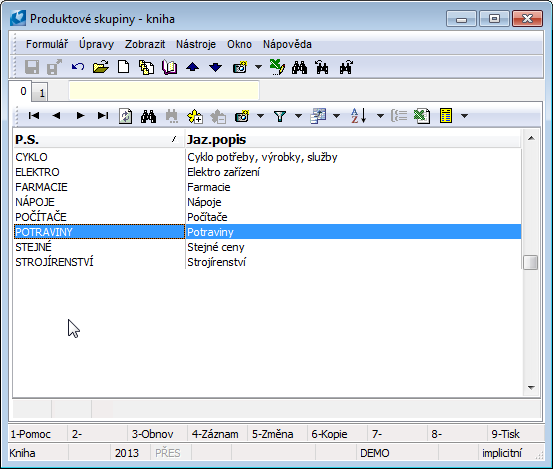
Task: Open the Okno menu
Action: [239, 44]
